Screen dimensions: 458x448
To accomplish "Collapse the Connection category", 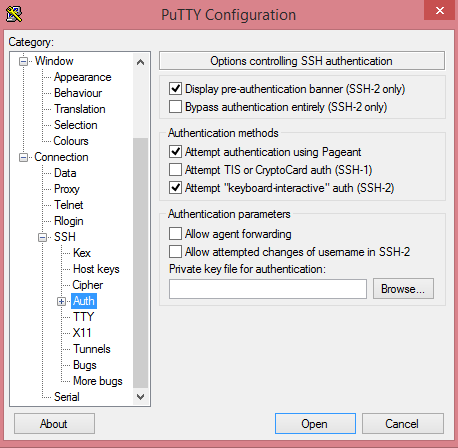I will click(x=23, y=157).
